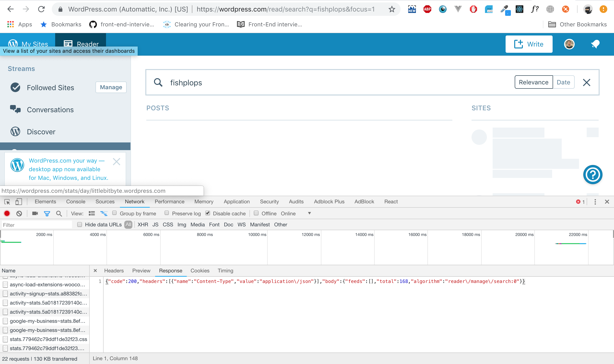Open the help question mark bubble
Screen dimensions: 614x364
coord(593,175)
